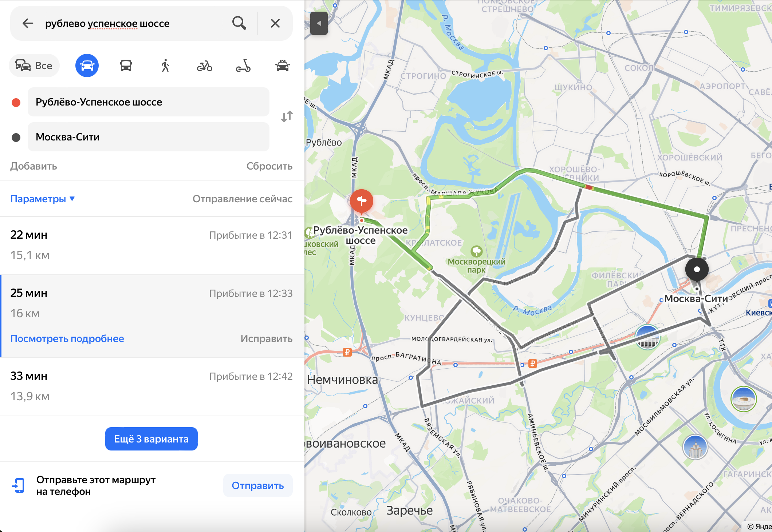The height and width of the screenshot is (532, 772).
Task: Choose the taxi route mode
Action: click(283, 65)
